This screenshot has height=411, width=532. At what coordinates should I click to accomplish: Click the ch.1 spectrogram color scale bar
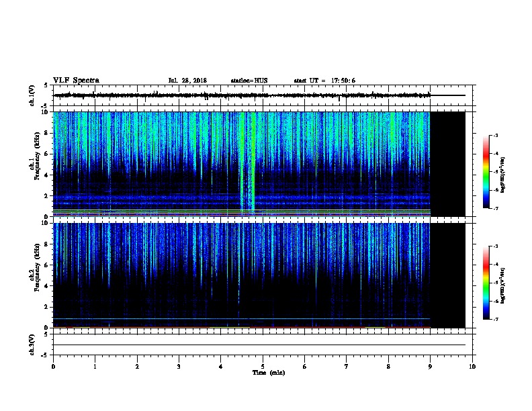(486, 172)
